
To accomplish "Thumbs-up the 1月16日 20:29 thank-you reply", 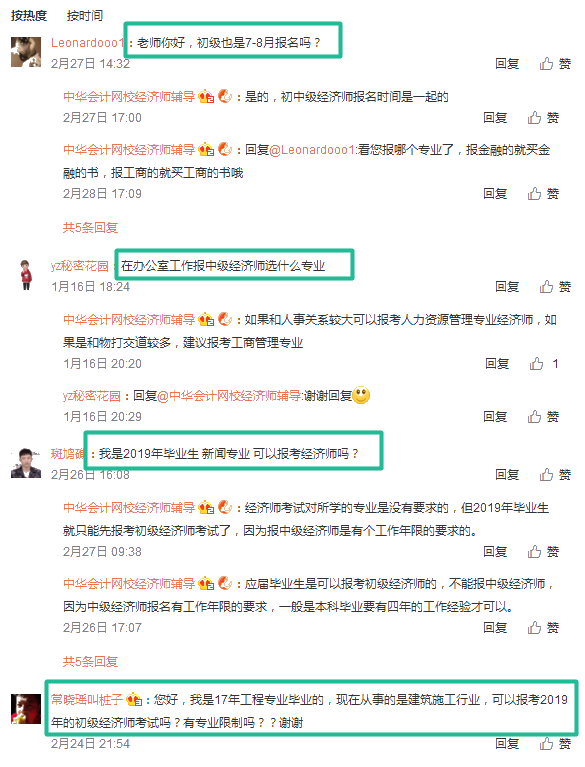I will point(543,416).
